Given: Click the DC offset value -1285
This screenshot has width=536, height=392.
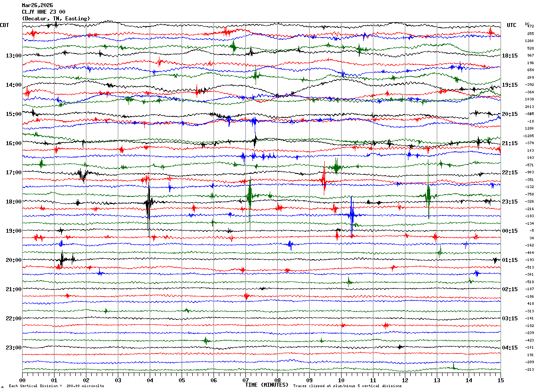Looking at the screenshot, I should pyautogui.click(x=529, y=136).
